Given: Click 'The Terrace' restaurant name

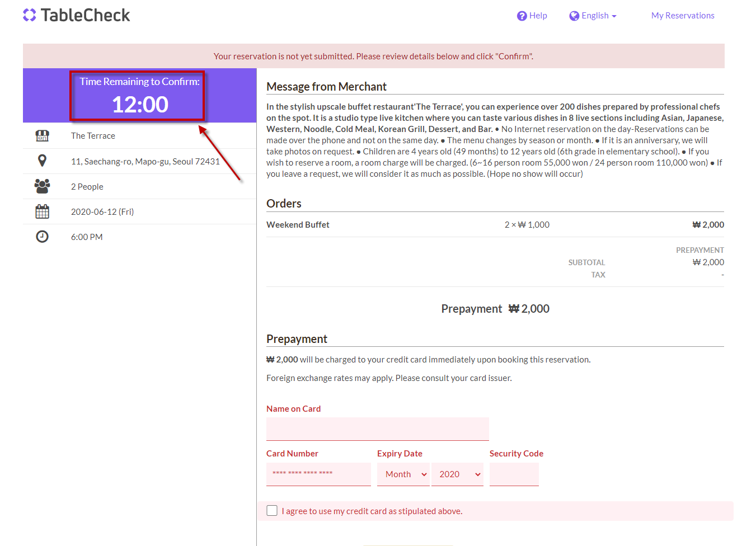Looking at the screenshot, I should tap(93, 136).
